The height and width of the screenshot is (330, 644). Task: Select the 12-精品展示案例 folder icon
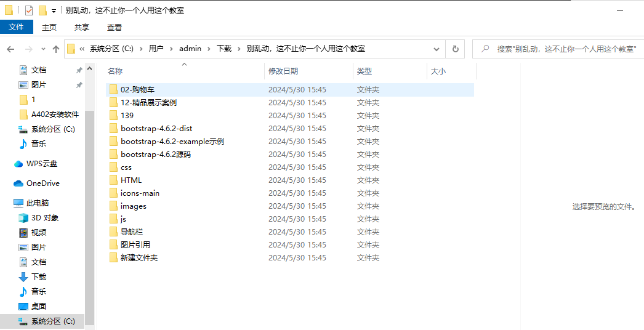click(x=113, y=102)
